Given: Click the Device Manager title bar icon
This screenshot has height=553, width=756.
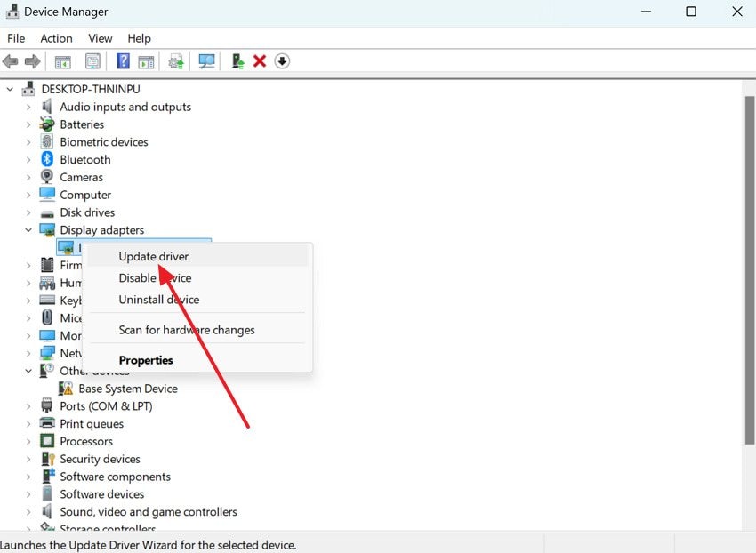Looking at the screenshot, I should (12, 11).
